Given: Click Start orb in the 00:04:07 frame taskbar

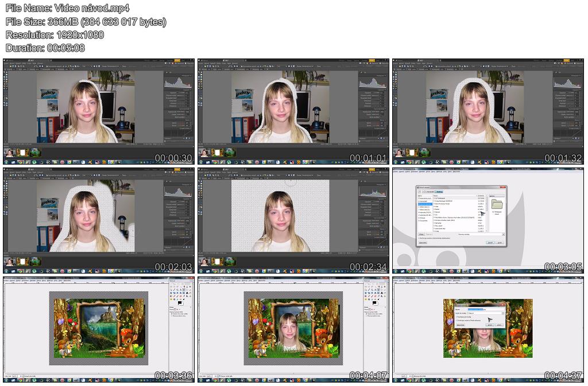Looking at the screenshot, I should click(201, 379).
